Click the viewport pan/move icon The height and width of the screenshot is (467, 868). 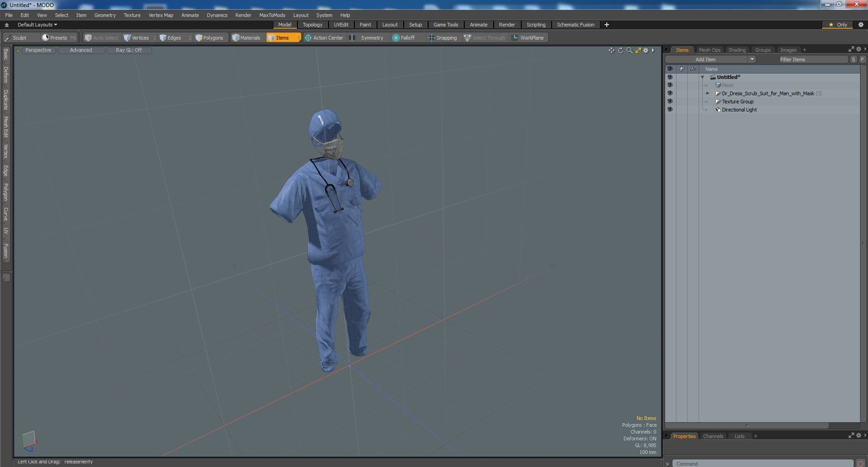pos(611,50)
